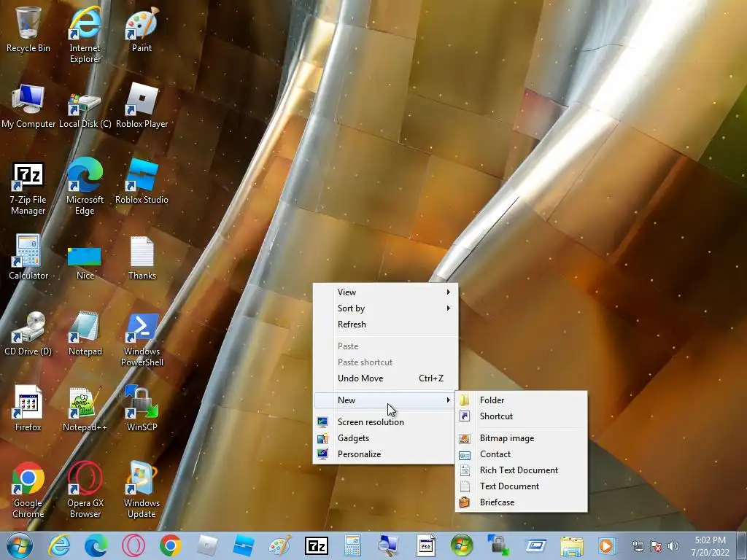Open Windows Explorer folder in taskbar

pos(572,547)
